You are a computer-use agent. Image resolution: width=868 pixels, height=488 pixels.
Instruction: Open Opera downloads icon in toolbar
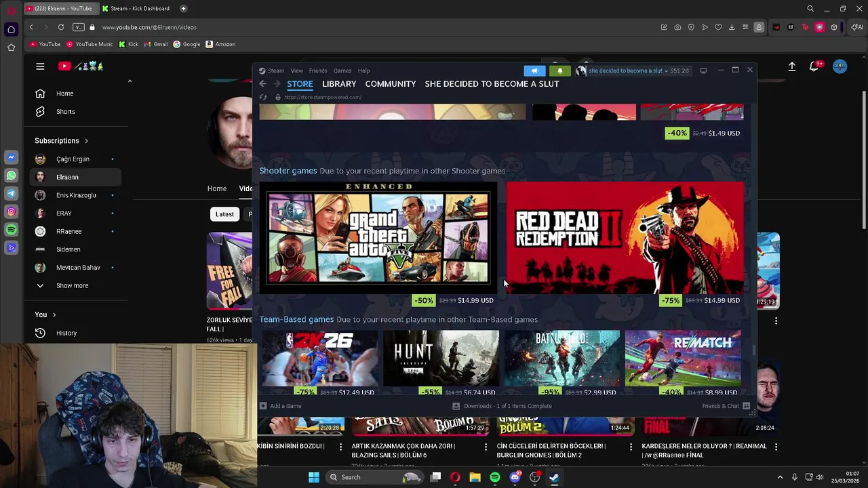pos(732,27)
